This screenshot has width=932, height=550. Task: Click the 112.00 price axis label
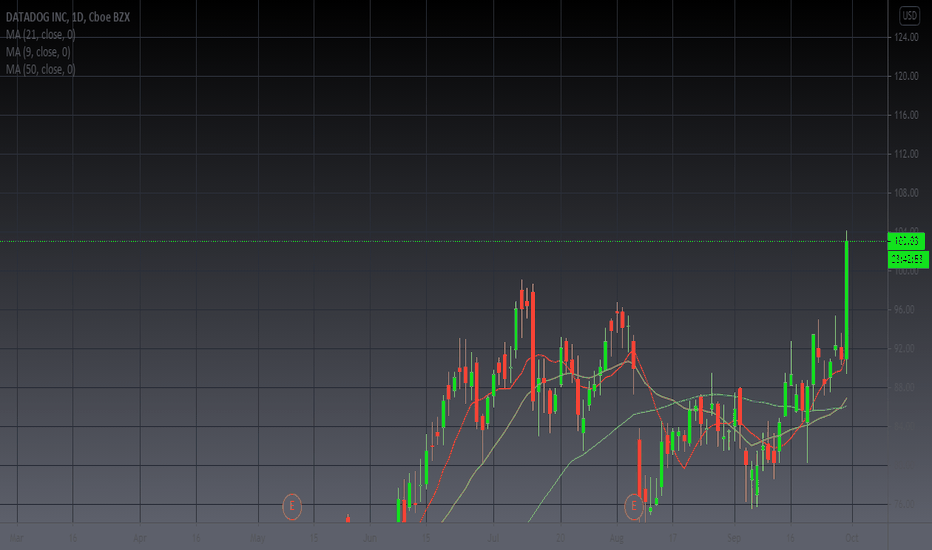[x=906, y=154]
